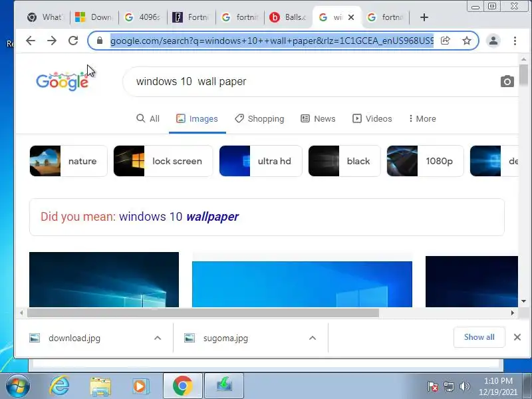The image size is (532, 399).
Task: Switch to the 'What' Chrome tab
Action: 46,17
